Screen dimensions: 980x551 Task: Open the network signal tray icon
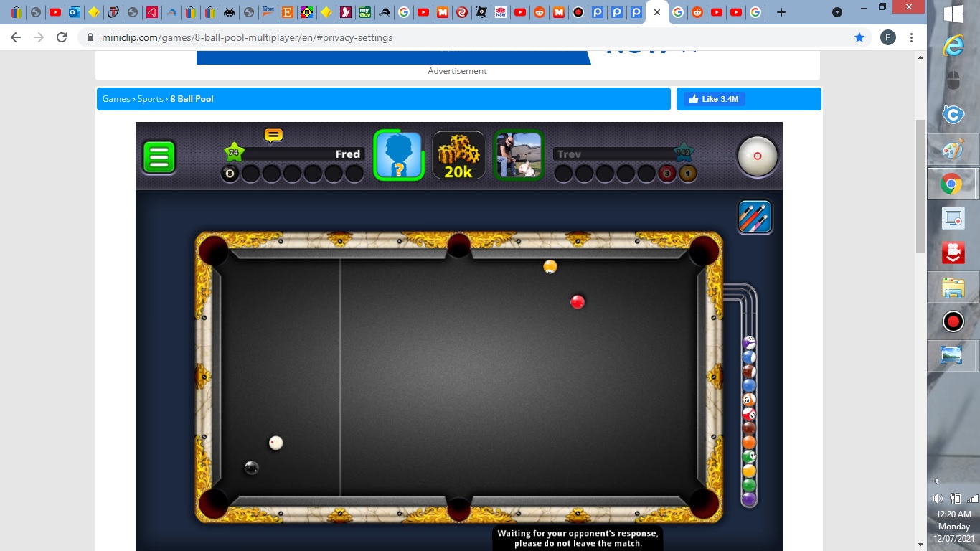[972, 499]
